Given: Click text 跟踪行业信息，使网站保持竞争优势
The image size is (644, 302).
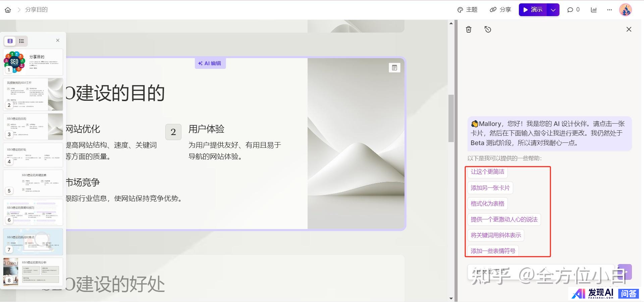Looking at the screenshot, I should point(123,199).
